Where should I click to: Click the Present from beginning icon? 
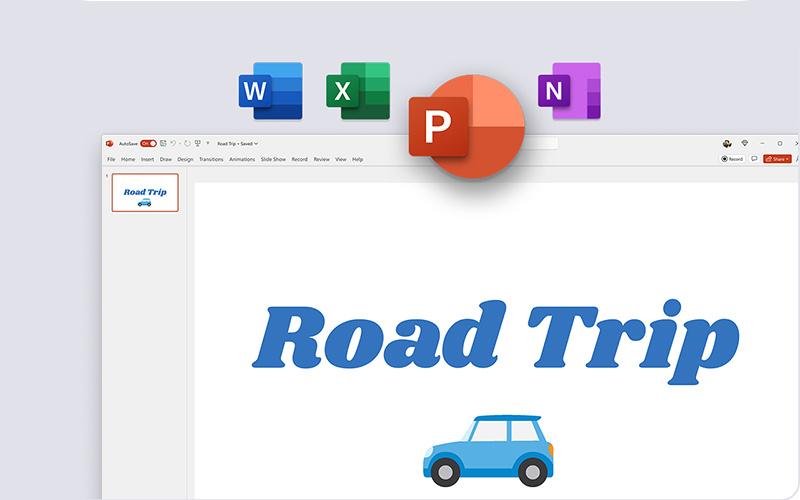pyautogui.click(x=198, y=143)
